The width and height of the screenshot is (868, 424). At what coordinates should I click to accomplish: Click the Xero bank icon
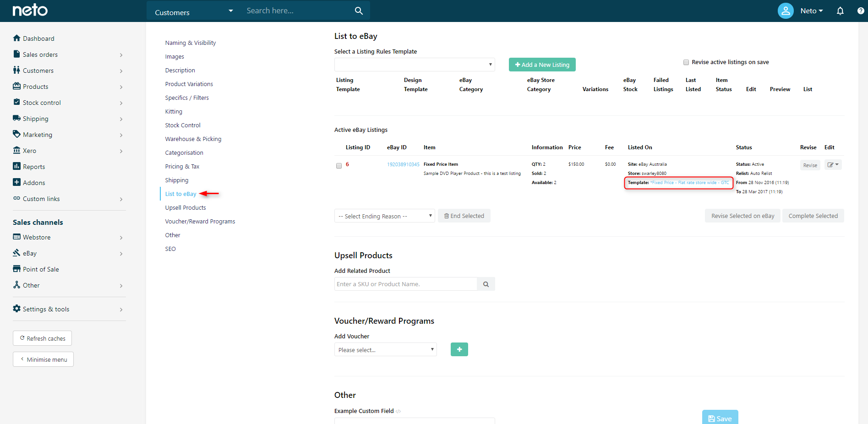click(x=17, y=150)
